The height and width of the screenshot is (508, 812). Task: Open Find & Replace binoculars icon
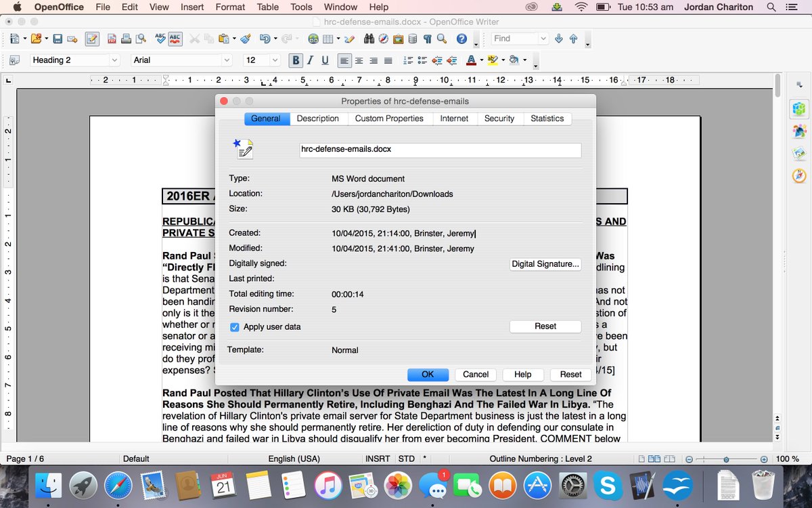coord(369,39)
